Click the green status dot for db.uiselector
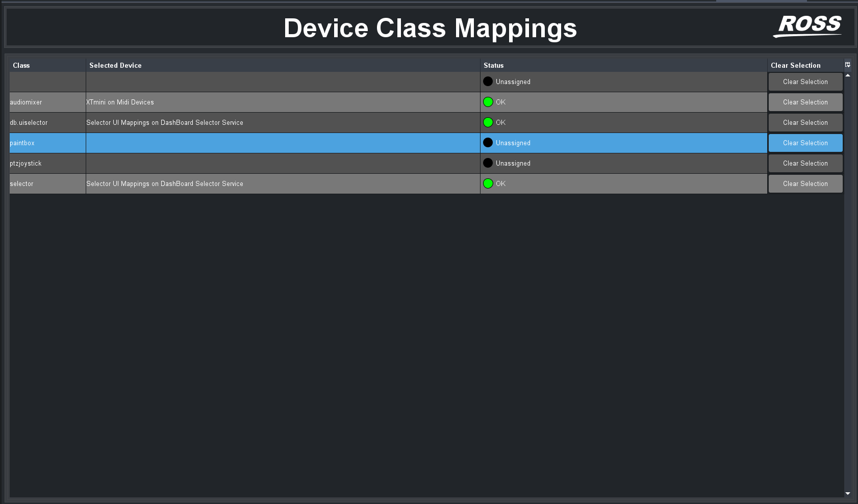 pyautogui.click(x=488, y=122)
